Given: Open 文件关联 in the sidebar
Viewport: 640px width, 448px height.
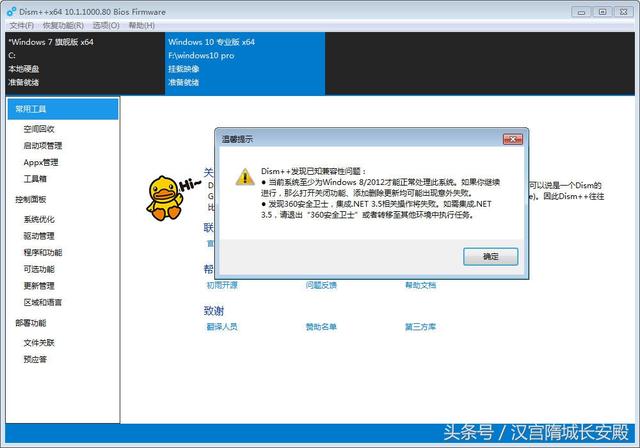Looking at the screenshot, I should click(39, 343).
